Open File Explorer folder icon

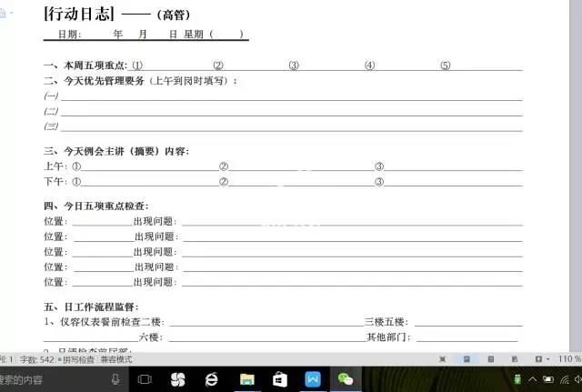pos(246,379)
